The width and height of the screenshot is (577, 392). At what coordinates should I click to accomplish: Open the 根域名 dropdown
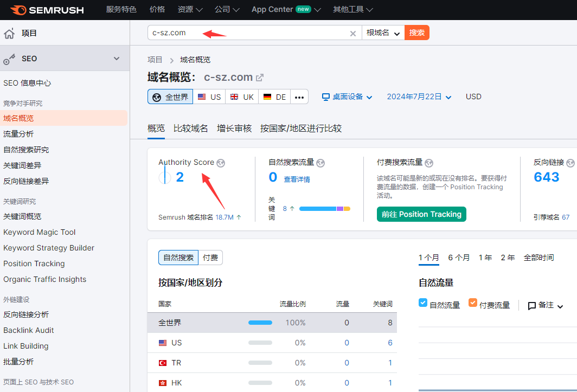click(383, 33)
